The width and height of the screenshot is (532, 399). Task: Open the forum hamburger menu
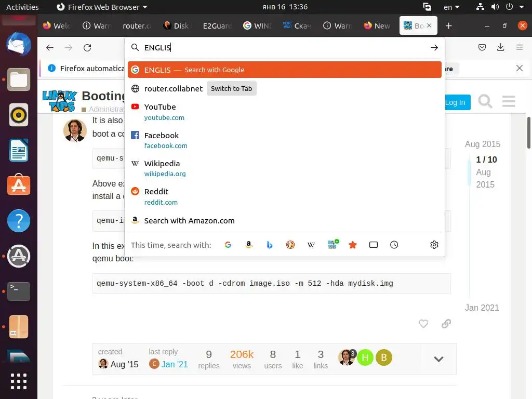pyautogui.click(x=509, y=101)
